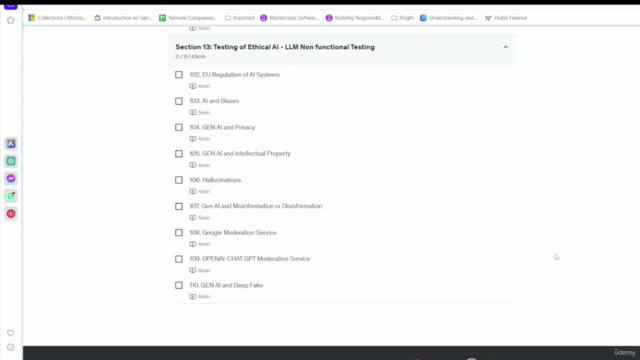Click the video icon under EU Regulation lecture
Image resolution: width=640 pixels, height=360 pixels.
(x=193, y=86)
